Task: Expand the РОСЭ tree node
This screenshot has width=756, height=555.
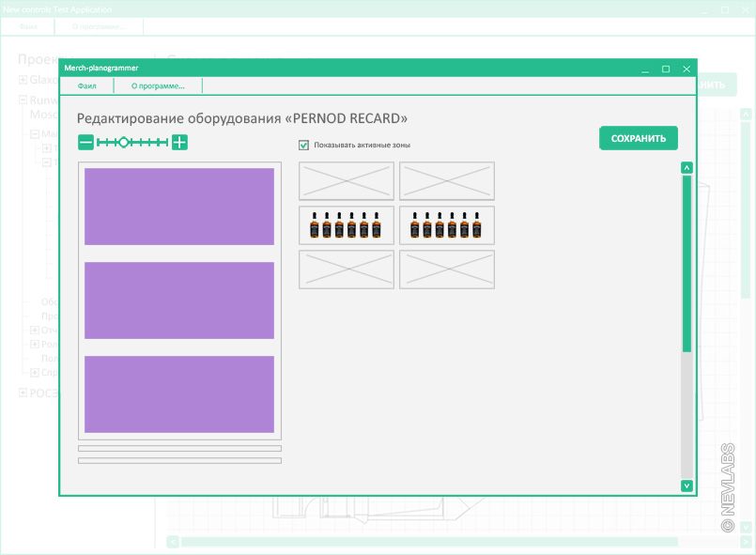Action: pyautogui.click(x=23, y=393)
